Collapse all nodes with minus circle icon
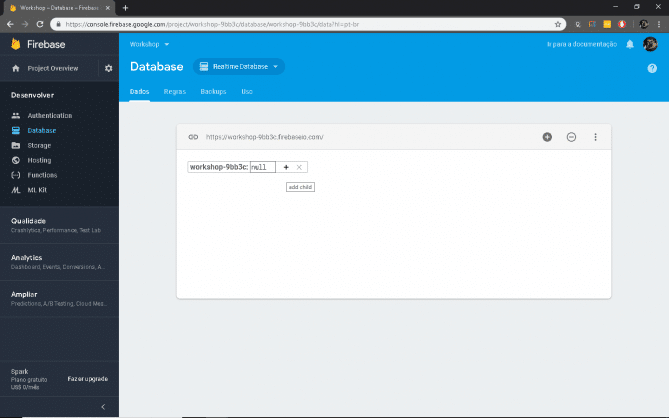The height and width of the screenshot is (418, 669). click(x=571, y=137)
